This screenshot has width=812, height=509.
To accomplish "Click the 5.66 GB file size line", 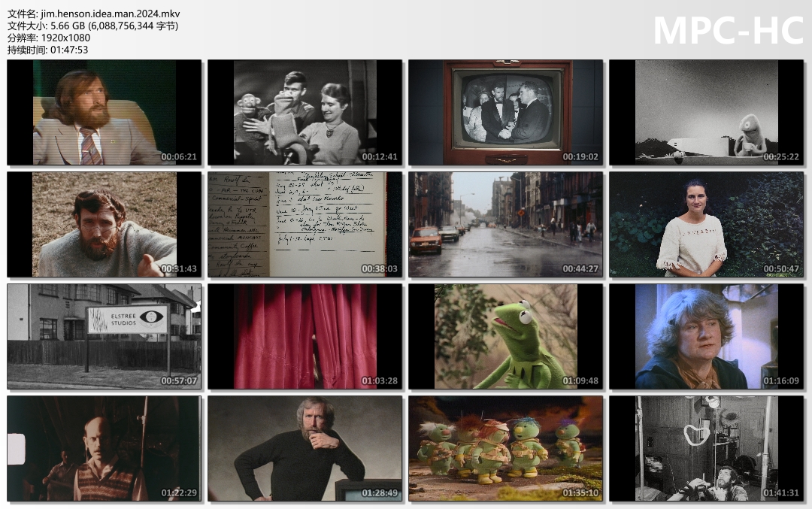I will tap(92, 26).
